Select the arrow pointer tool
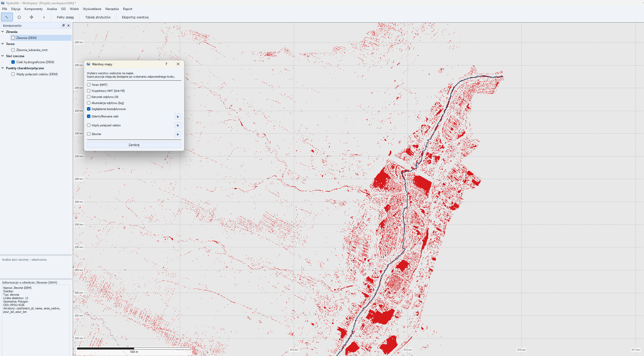Image resolution: width=644 pixels, height=356 pixels. [7, 17]
